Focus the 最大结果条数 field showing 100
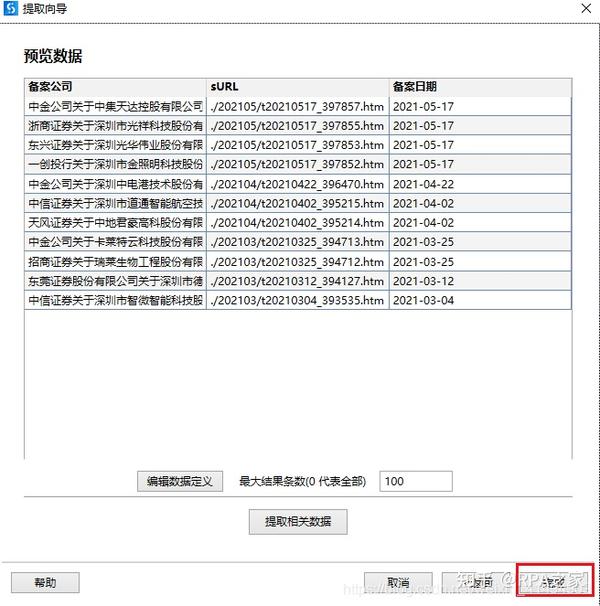 coord(416,481)
